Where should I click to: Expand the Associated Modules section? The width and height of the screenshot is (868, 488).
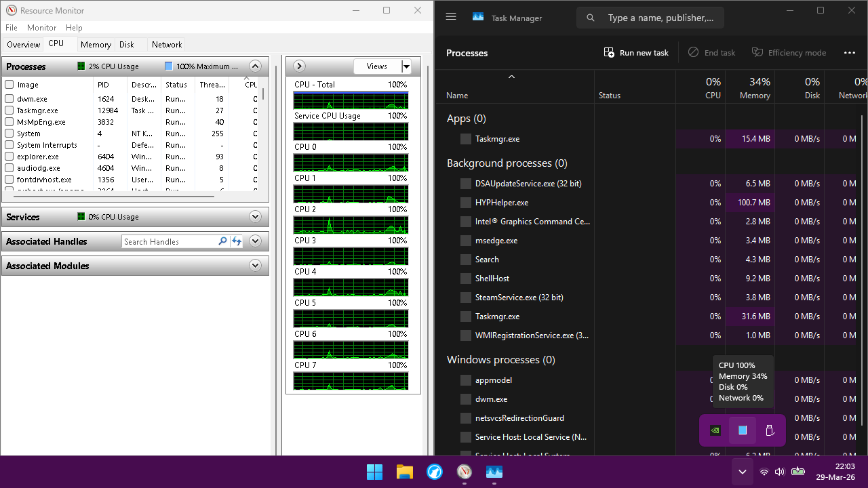pos(255,266)
